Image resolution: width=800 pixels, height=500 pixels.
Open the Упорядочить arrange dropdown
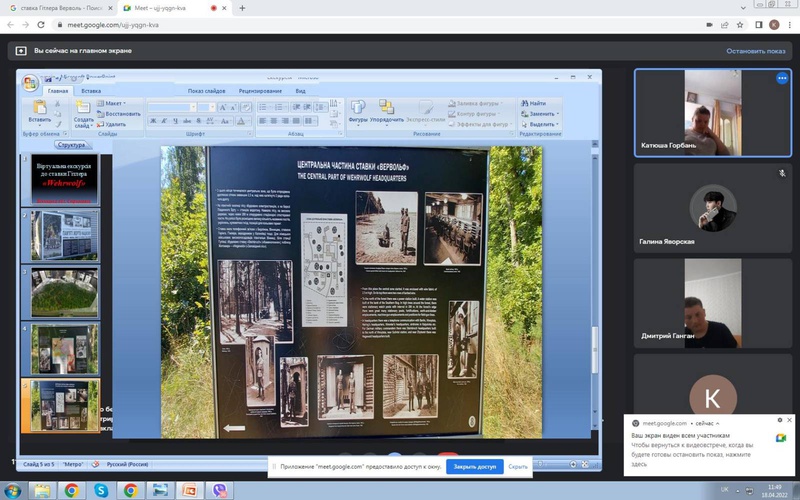386,111
